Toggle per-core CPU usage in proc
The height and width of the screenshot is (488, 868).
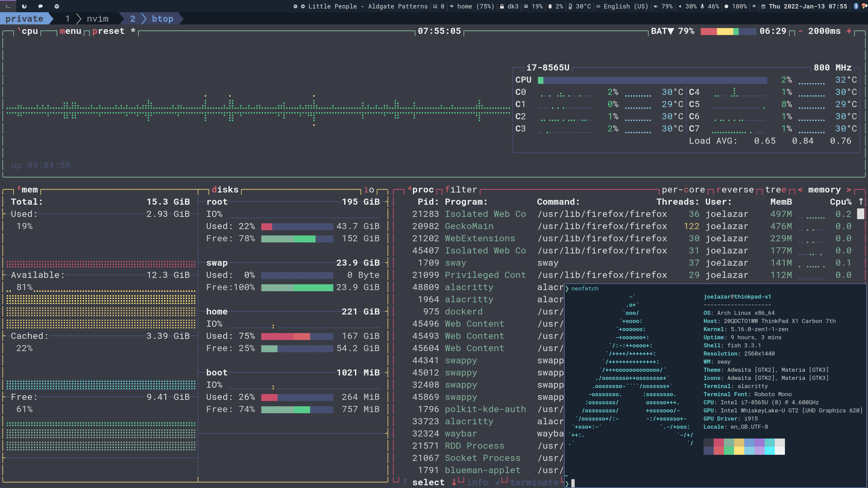(683, 190)
